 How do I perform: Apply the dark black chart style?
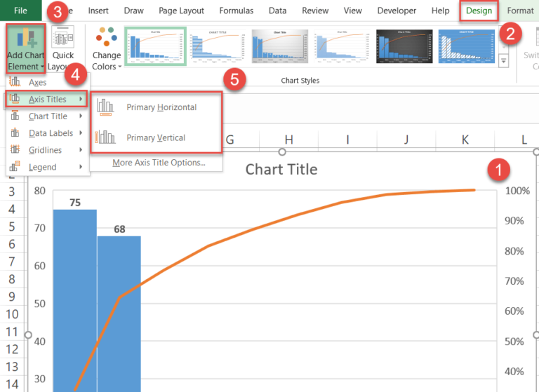pyautogui.click(x=404, y=46)
